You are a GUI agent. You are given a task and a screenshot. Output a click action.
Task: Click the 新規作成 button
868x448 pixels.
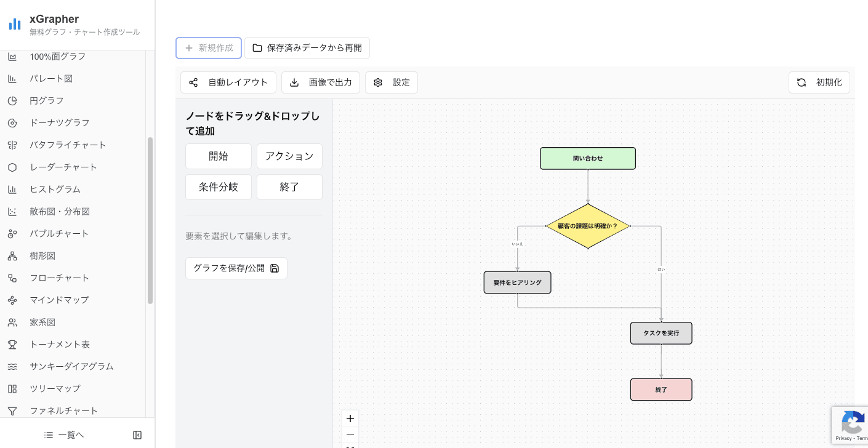point(209,48)
